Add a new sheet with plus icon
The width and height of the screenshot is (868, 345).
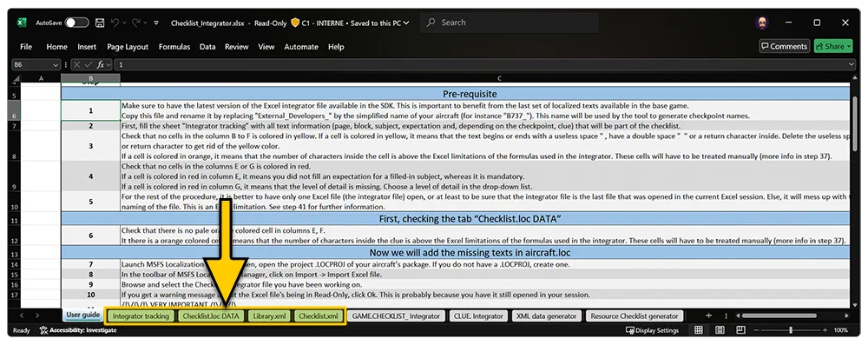point(708,315)
